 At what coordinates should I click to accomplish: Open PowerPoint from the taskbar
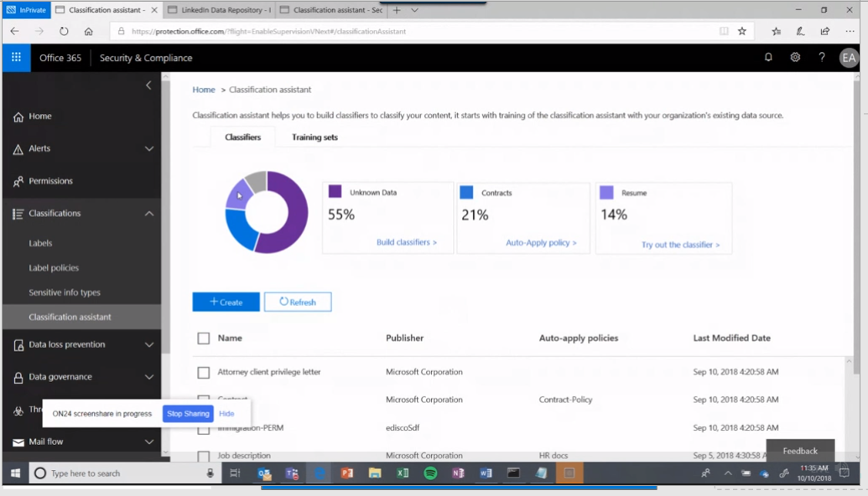(x=347, y=473)
